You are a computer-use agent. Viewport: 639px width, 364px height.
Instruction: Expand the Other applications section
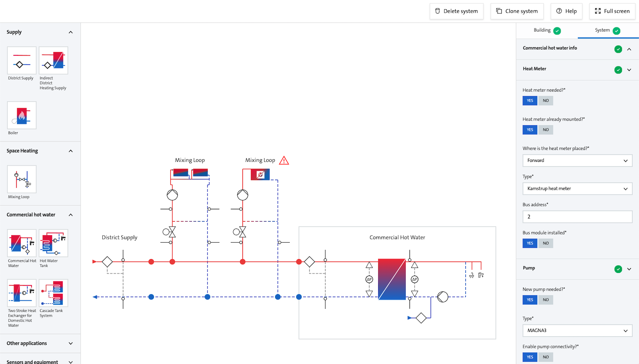coord(40,343)
